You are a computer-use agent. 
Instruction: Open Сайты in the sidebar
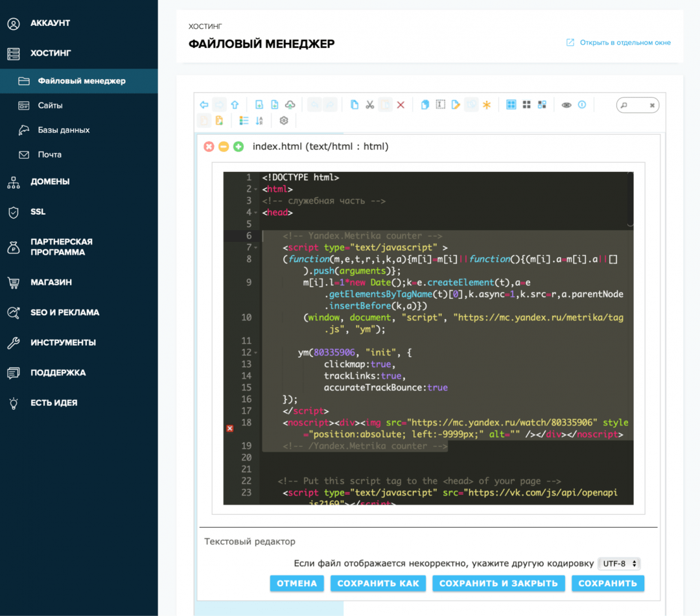click(x=50, y=106)
